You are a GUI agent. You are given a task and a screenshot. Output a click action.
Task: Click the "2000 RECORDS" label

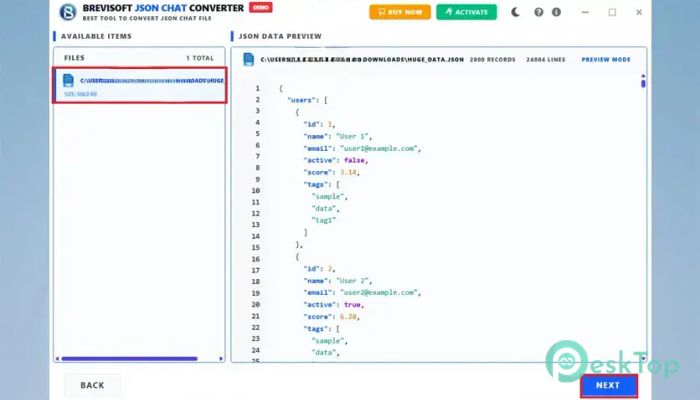492,59
